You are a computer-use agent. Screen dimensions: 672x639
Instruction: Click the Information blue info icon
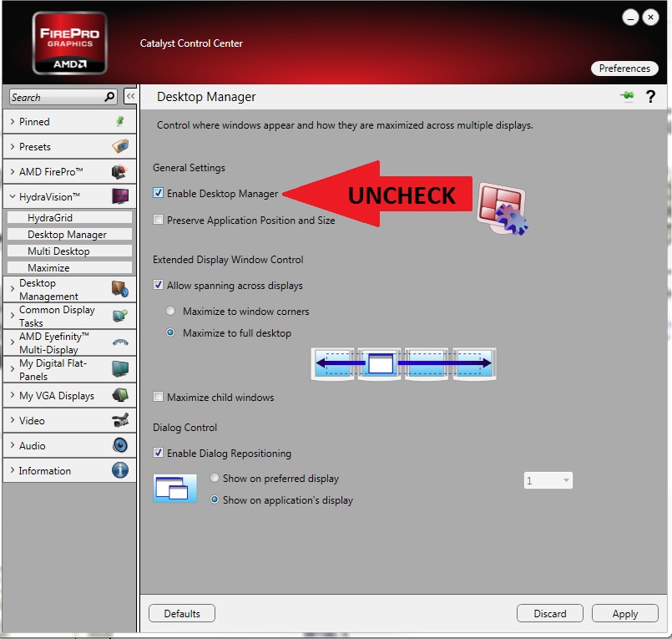click(120, 470)
